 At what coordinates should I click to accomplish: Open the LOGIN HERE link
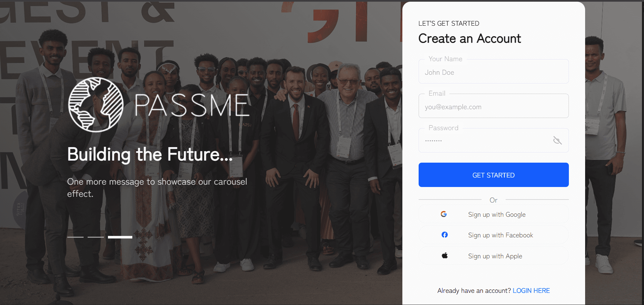click(531, 290)
